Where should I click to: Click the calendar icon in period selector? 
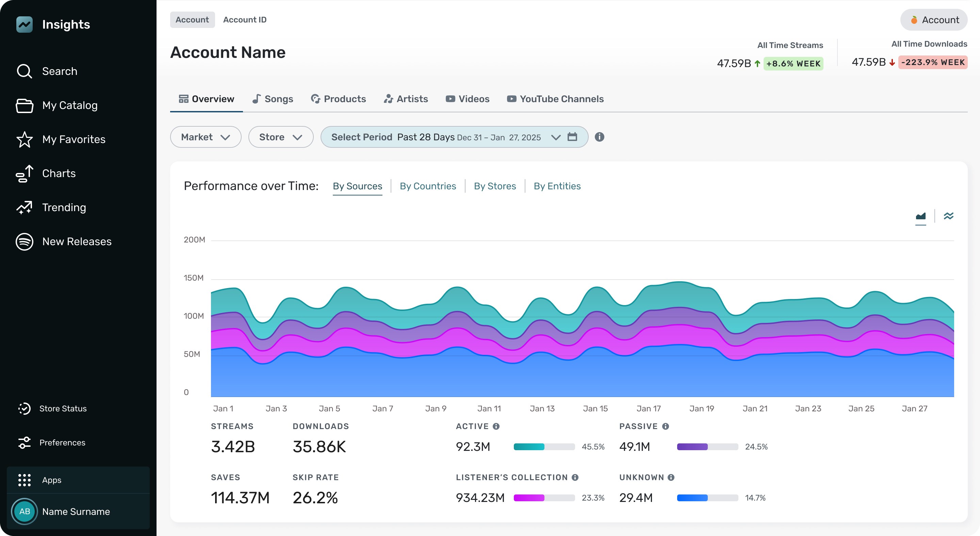[x=572, y=137]
